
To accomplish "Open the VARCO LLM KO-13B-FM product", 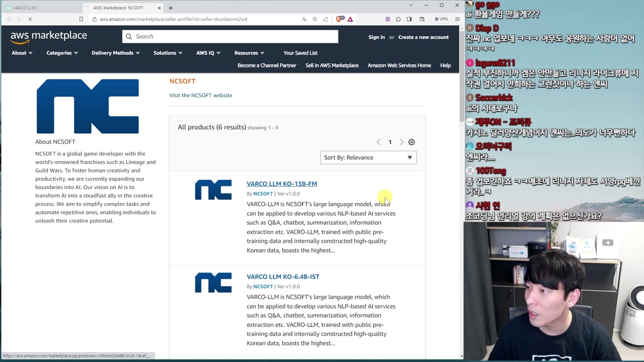I will (x=282, y=184).
